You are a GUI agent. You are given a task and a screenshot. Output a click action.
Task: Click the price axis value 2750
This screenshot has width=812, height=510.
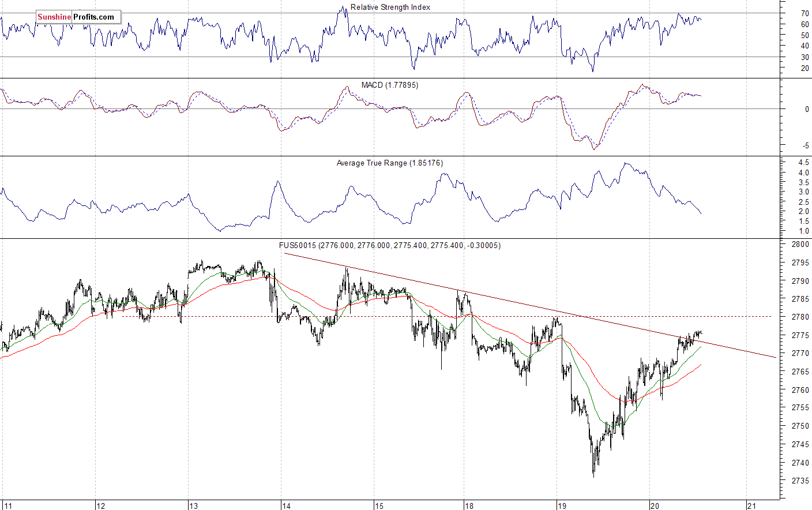pos(800,426)
